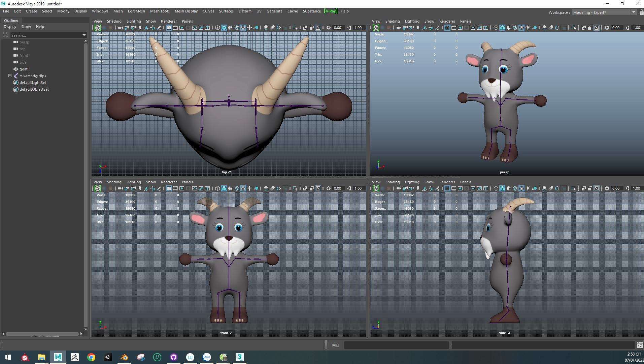Click image plane icon in top view toolbar
This screenshot has width=644, height=364.
pos(146,28)
